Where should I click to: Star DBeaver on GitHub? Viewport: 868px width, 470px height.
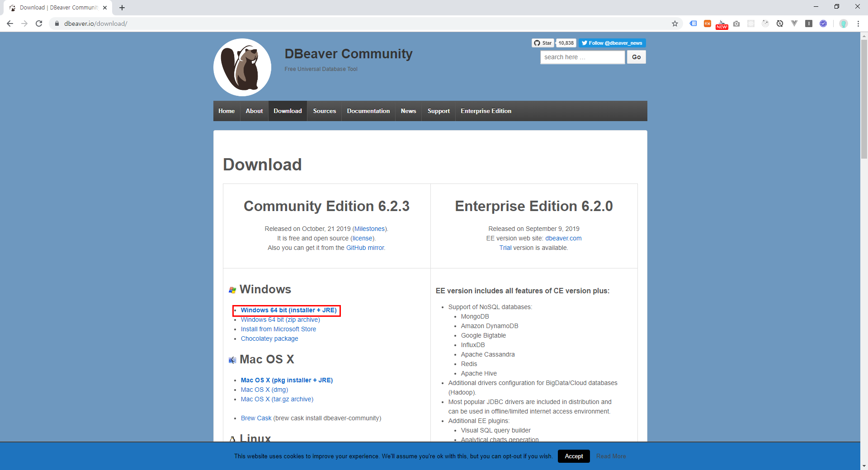click(543, 43)
